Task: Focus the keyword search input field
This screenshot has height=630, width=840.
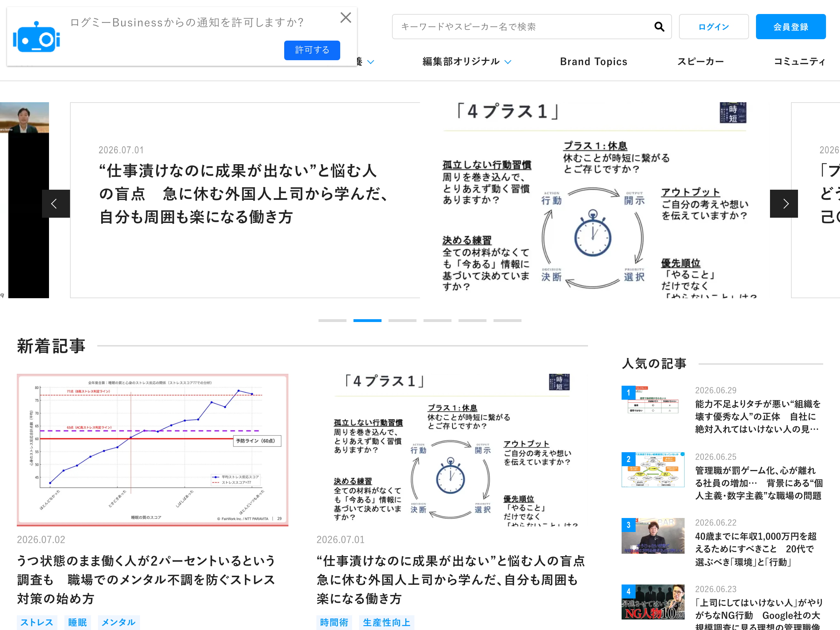Action: tap(532, 27)
